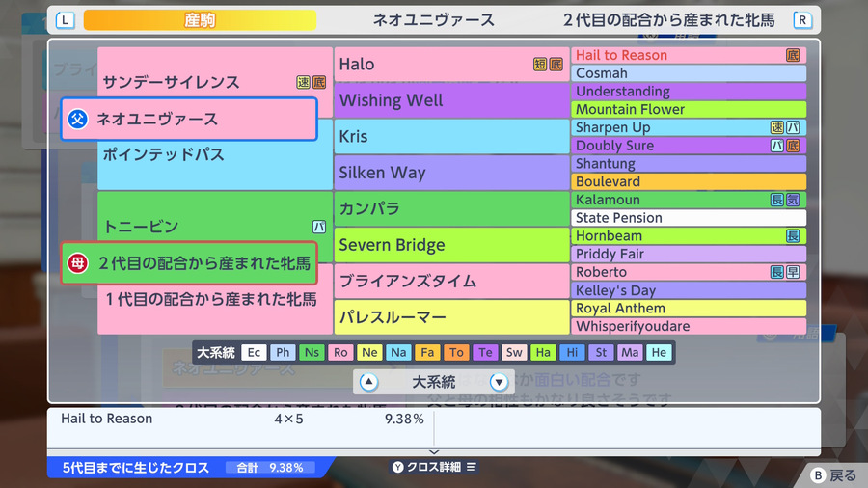Screen dimensions: 868x488
Task: Click the Ha lineage color swatch
Action: pyautogui.click(x=543, y=352)
